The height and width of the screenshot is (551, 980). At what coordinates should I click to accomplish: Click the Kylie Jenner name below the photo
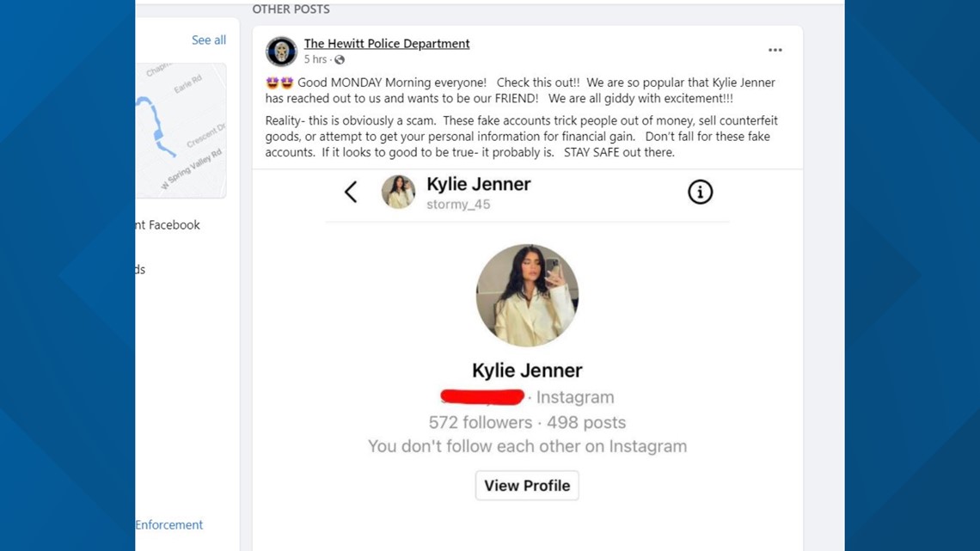[x=527, y=370]
